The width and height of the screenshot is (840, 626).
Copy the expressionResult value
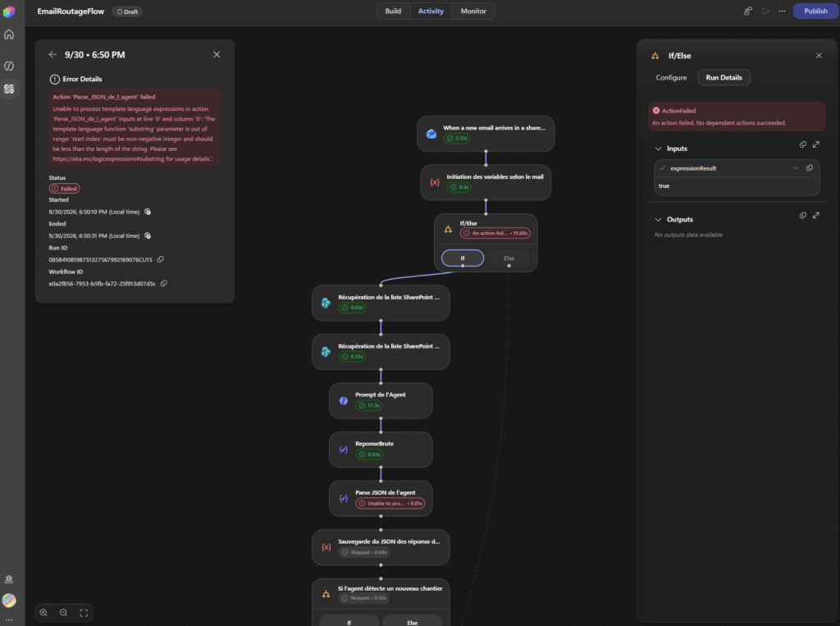pyautogui.click(x=810, y=168)
